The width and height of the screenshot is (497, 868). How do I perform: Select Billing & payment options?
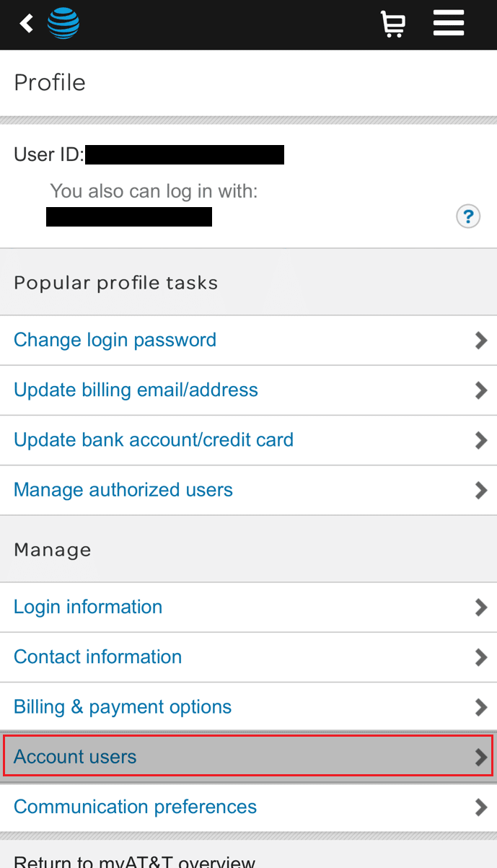click(x=123, y=706)
